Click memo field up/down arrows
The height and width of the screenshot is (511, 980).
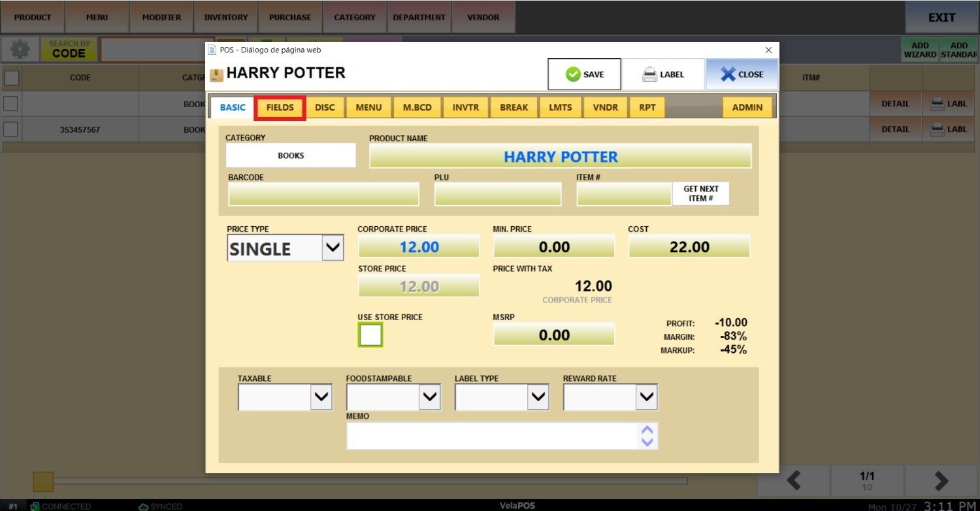[647, 436]
